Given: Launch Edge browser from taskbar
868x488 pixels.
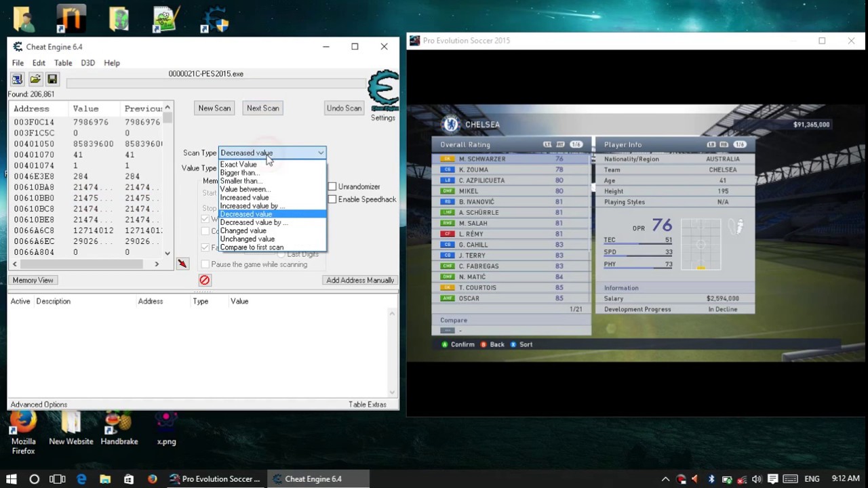Looking at the screenshot, I should tap(81, 479).
